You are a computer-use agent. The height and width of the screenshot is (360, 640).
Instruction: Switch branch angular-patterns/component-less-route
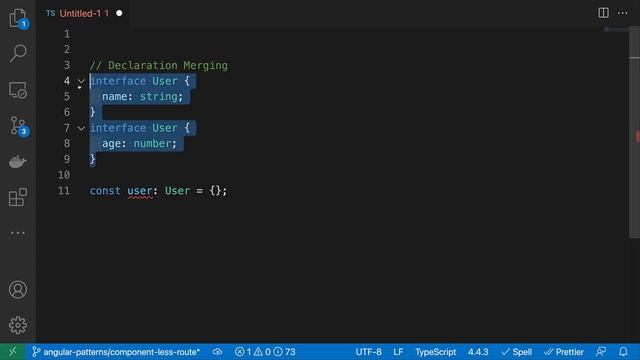click(x=116, y=351)
